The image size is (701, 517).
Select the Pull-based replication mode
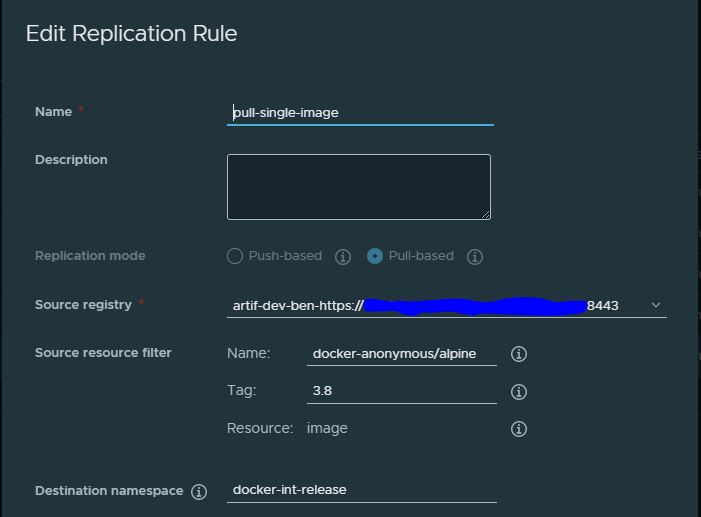pos(375,256)
